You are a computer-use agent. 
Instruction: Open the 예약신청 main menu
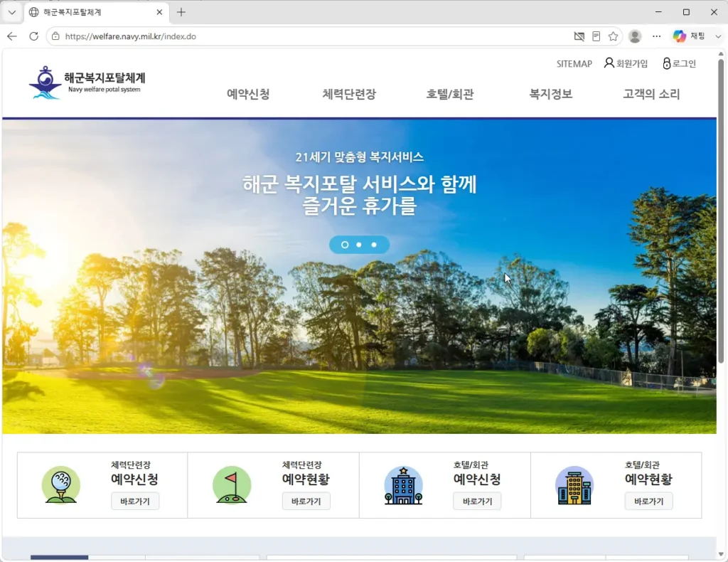click(x=248, y=94)
